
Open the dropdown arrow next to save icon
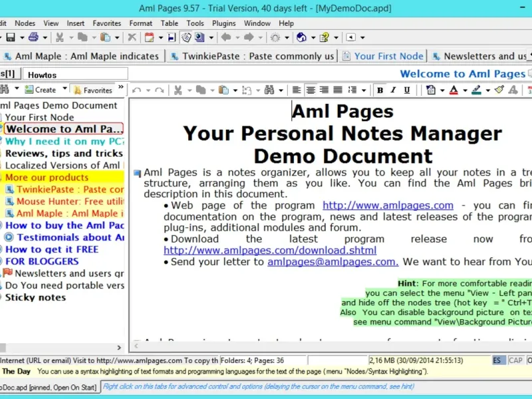pyautogui.click(x=22, y=38)
